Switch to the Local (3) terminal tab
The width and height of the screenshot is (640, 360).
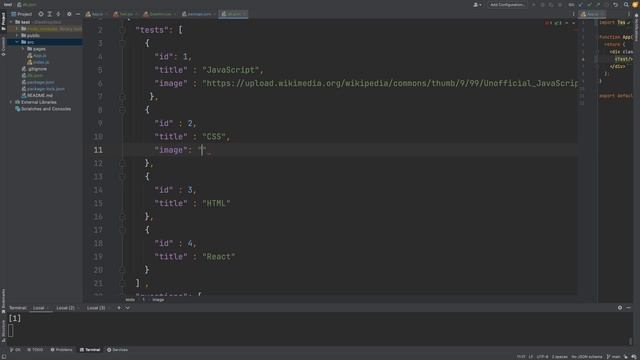[x=96, y=308]
